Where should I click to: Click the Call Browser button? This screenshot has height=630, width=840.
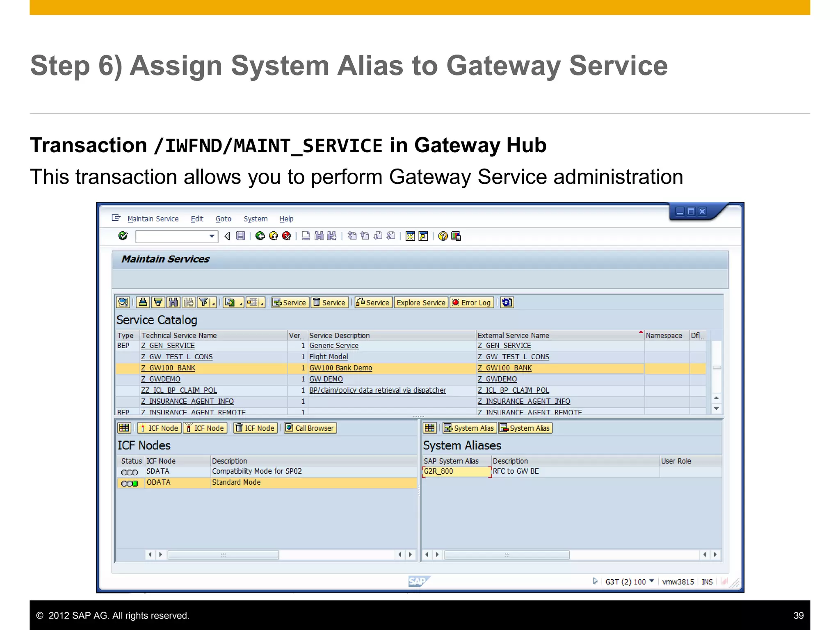point(310,428)
